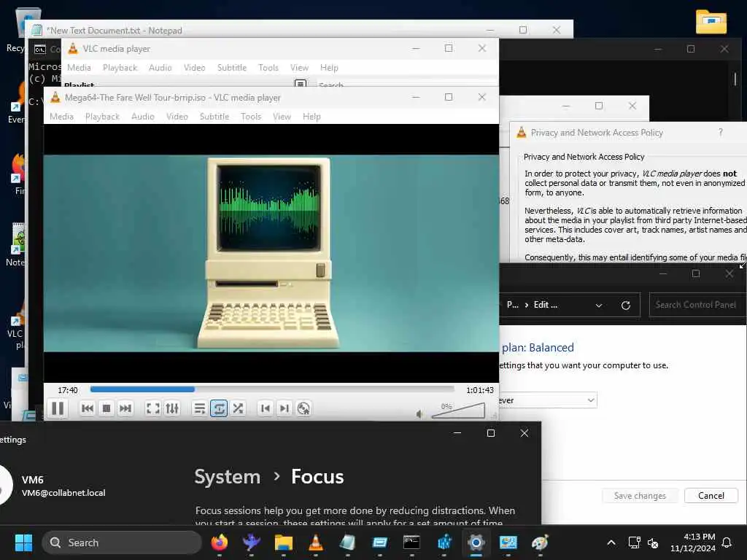Viewport: 747px width, 560px height.
Task: Go to previous media in VLC
Action: (88, 408)
